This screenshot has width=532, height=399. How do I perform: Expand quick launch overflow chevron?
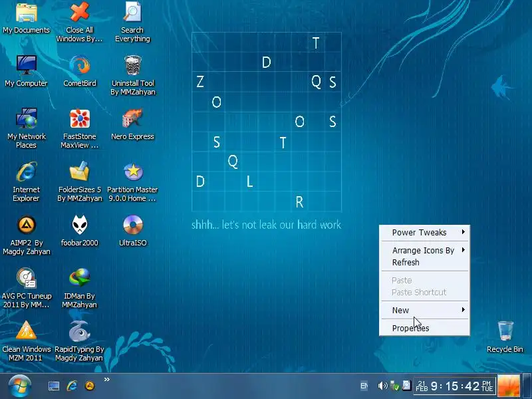[x=107, y=379]
